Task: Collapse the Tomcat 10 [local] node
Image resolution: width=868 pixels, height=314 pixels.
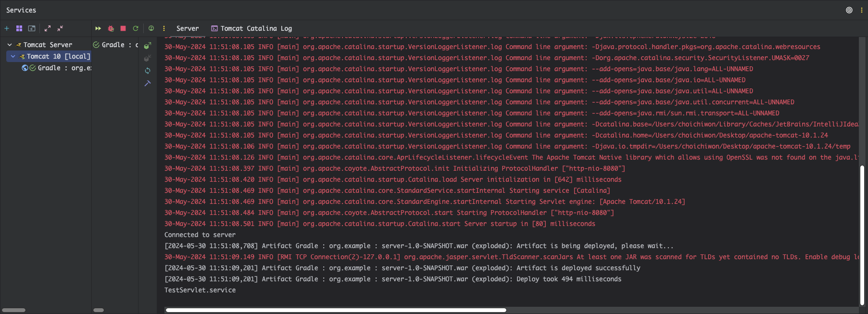Action: (x=13, y=56)
